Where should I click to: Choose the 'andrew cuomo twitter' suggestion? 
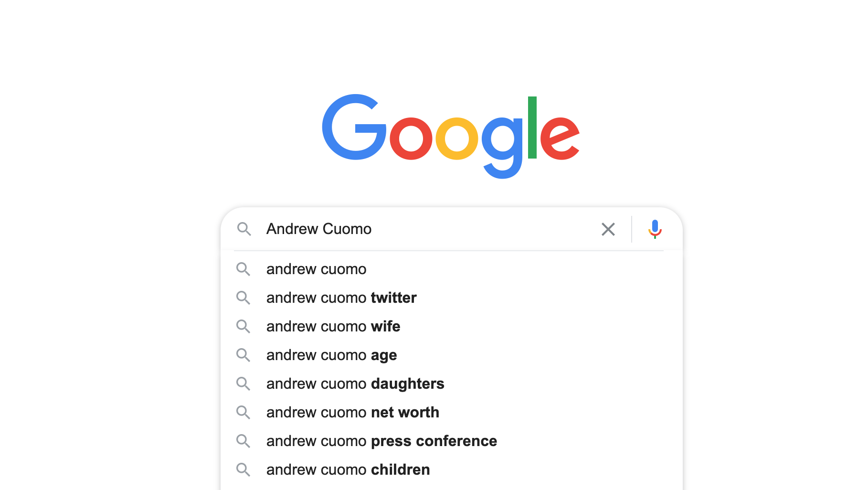341,298
